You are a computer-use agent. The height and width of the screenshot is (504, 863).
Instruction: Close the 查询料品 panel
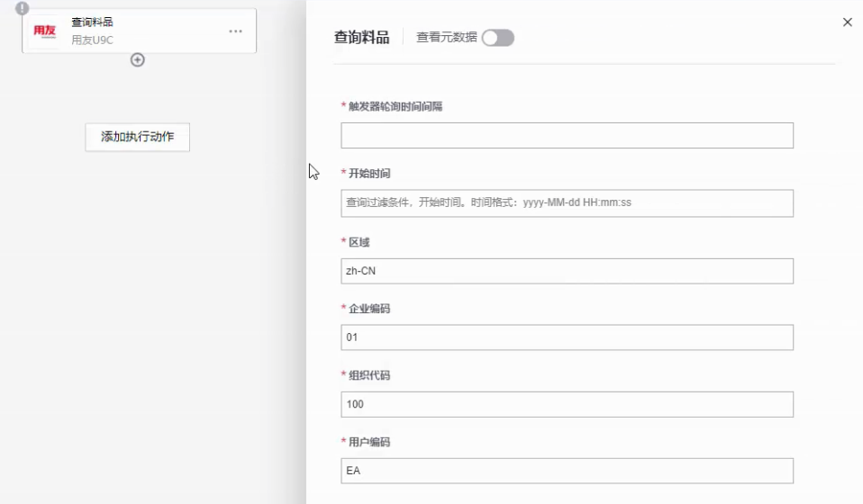coord(848,22)
